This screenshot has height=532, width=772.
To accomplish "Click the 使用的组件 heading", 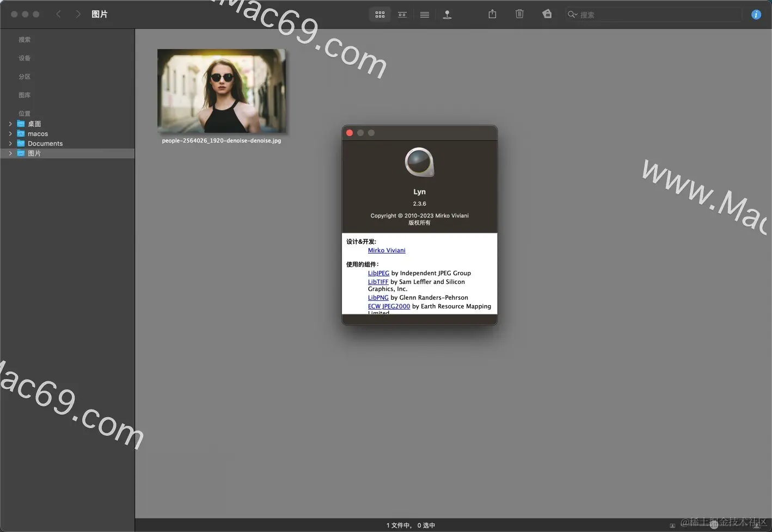I will [362, 265].
